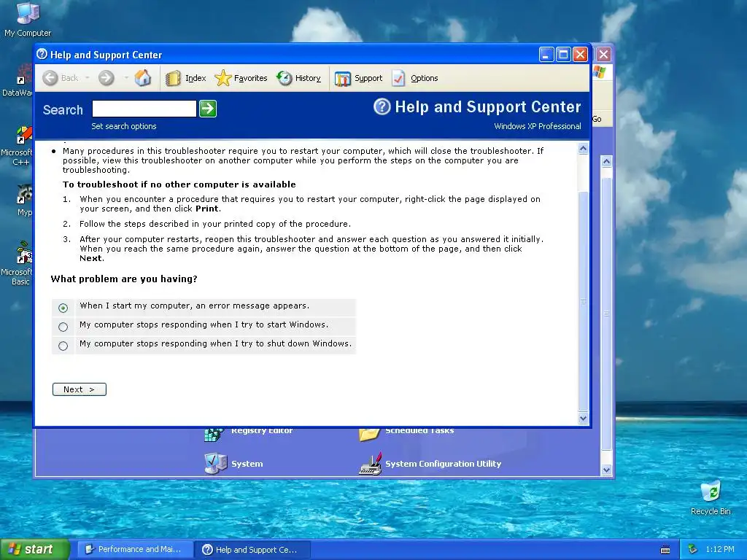Screen dimensions: 747x560
Task: Go to the Home page icon
Action: point(142,77)
